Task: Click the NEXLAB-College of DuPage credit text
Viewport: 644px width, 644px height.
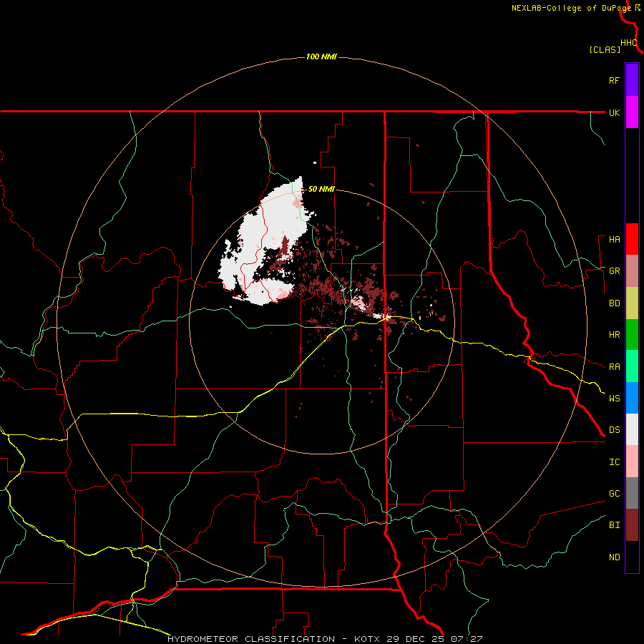Action: pos(572,8)
